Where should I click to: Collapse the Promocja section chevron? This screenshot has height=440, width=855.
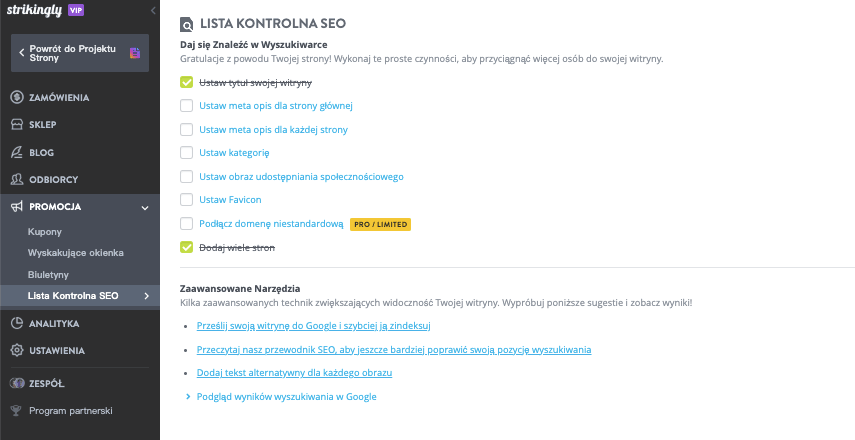coord(145,207)
